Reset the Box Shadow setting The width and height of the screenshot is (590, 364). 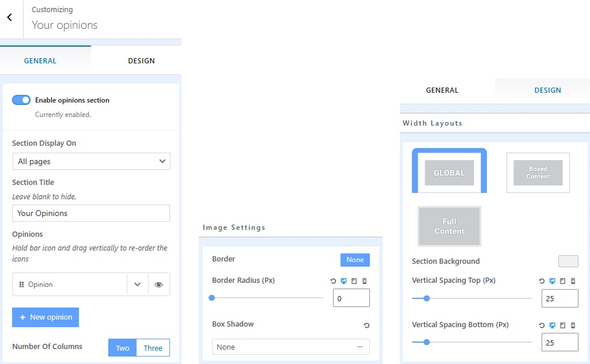coord(366,325)
